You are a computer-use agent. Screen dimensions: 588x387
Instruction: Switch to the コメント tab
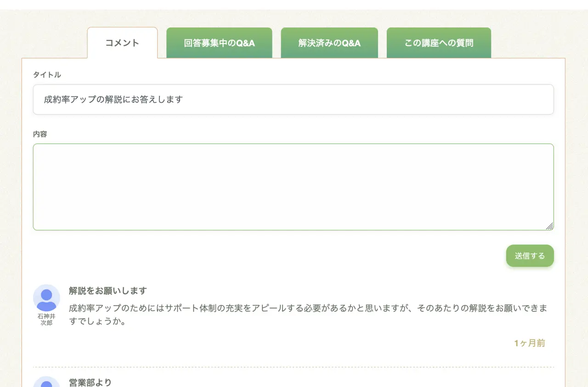pos(122,43)
